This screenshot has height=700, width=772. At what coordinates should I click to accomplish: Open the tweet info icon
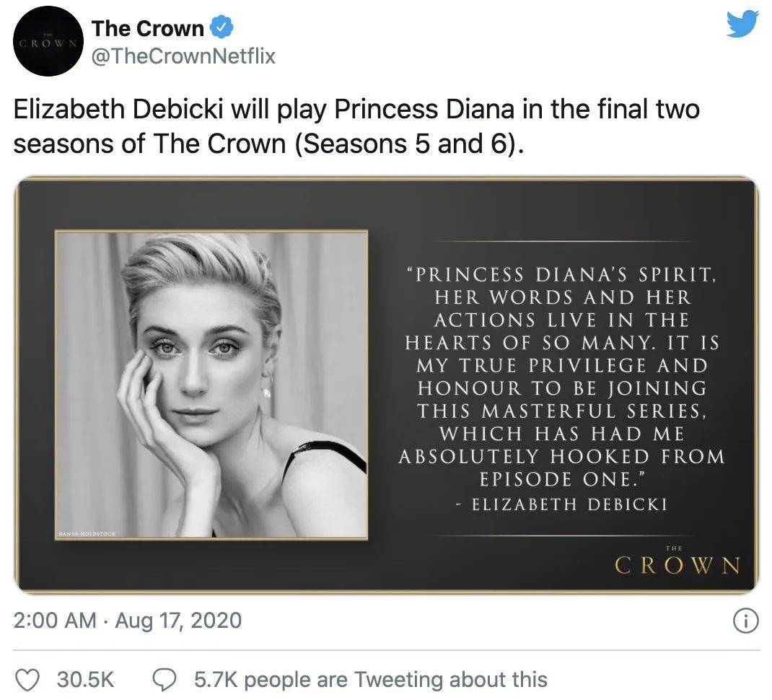[744, 620]
